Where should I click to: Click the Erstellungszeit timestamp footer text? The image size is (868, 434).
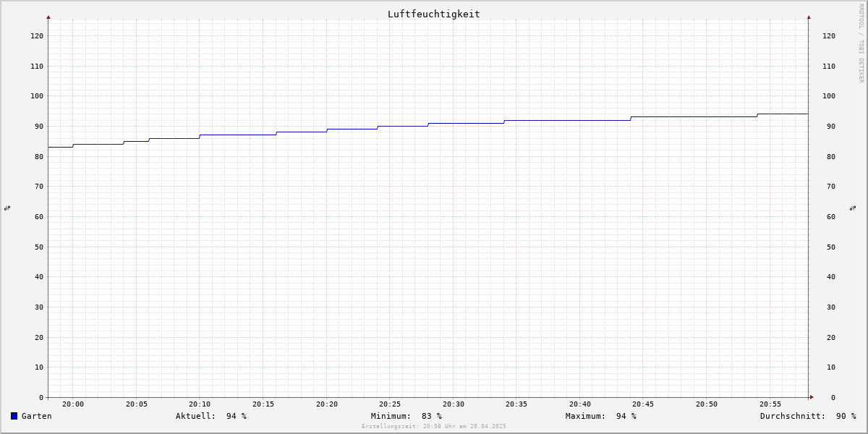[434, 426]
